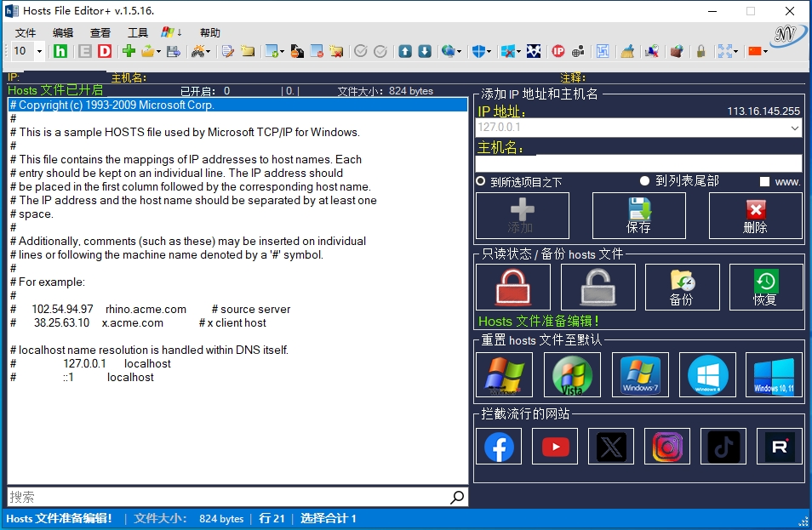Open the Windows flag arrow menu

click(171, 32)
